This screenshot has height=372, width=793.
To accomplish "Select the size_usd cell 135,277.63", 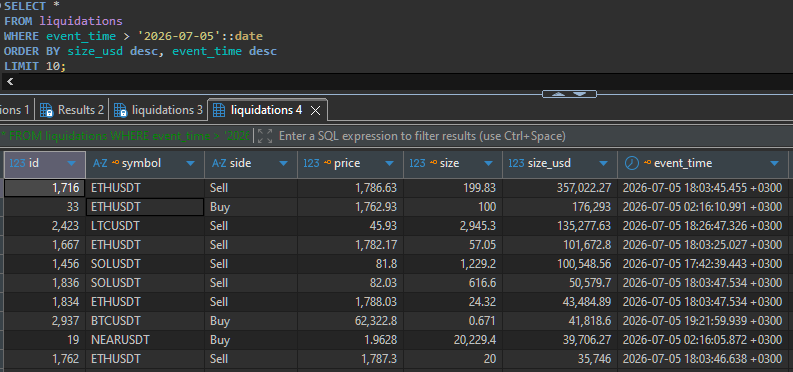I will pyautogui.click(x=560, y=226).
